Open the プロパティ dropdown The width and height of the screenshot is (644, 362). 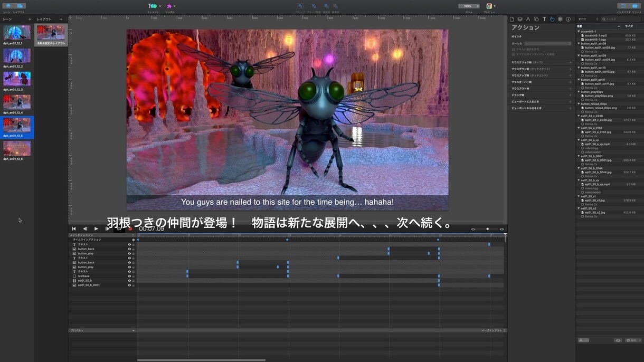(102, 330)
